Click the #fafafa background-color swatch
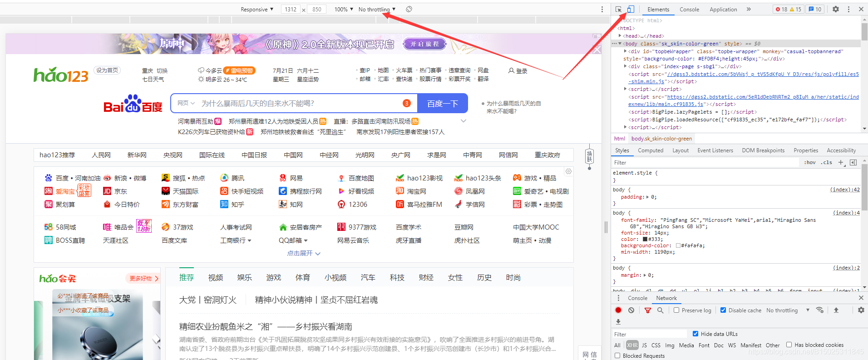868x360 pixels. (678, 245)
